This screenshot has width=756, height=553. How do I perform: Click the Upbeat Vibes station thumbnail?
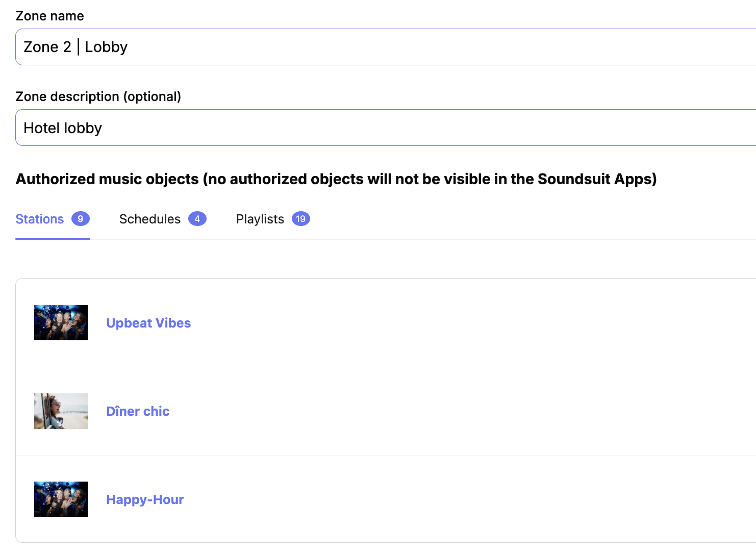pyautogui.click(x=61, y=322)
